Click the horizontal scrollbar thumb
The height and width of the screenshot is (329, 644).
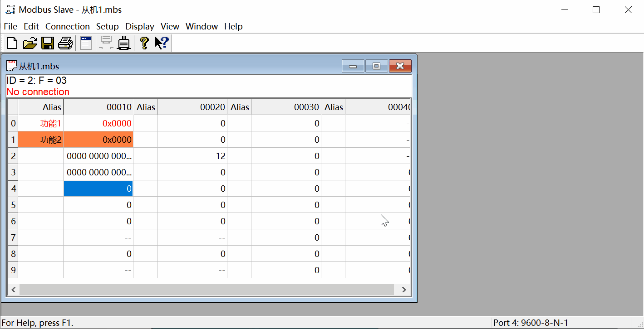(x=206, y=290)
